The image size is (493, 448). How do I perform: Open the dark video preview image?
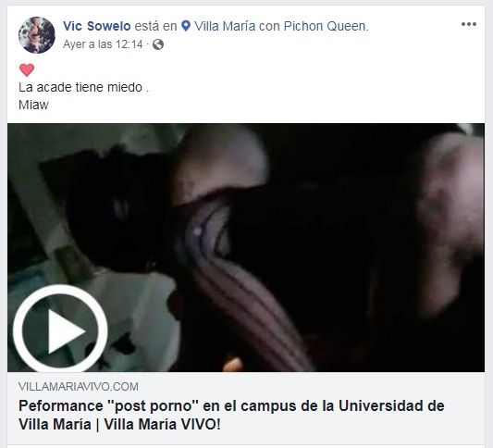click(246, 247)
